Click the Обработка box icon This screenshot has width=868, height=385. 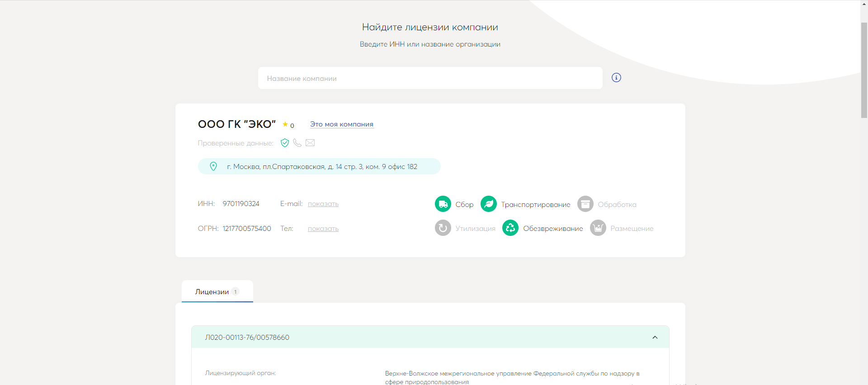coord(585,204)
